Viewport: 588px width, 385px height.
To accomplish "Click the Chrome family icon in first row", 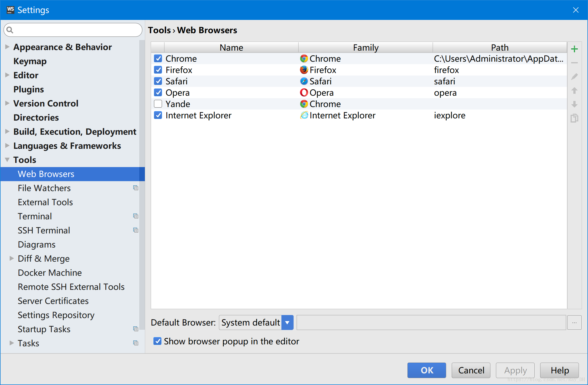I will [304, 59].
